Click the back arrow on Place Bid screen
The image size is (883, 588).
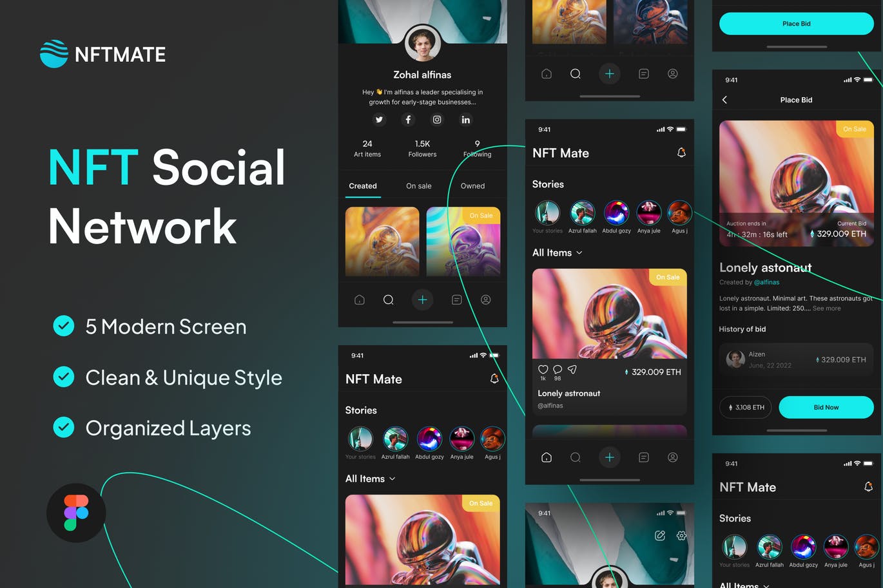pos(725,100)
